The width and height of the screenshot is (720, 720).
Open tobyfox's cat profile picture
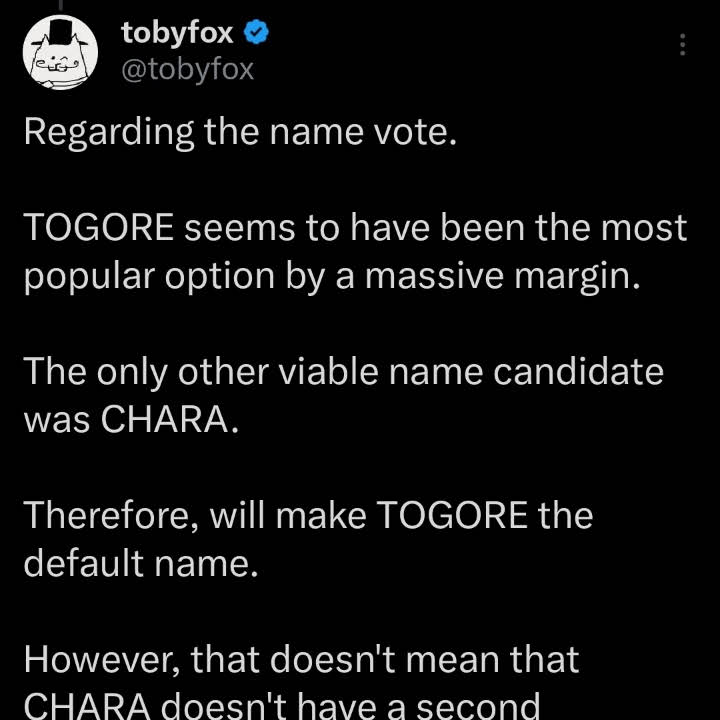[x=60, y=52]
